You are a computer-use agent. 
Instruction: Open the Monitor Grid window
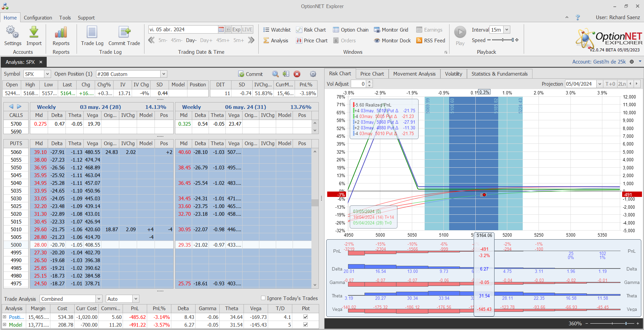point(391,30)
